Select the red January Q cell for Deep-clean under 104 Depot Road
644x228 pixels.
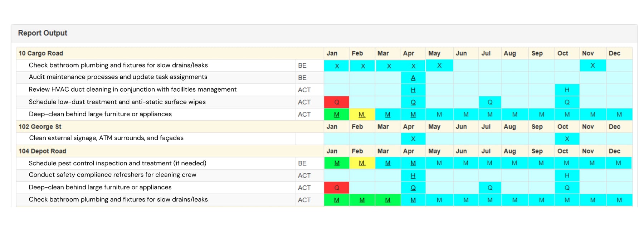pyautogui.click(x=337, y=188)
